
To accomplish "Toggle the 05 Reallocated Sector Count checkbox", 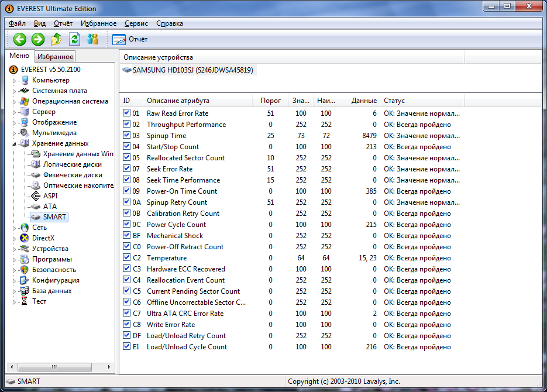I will [126, 157].
